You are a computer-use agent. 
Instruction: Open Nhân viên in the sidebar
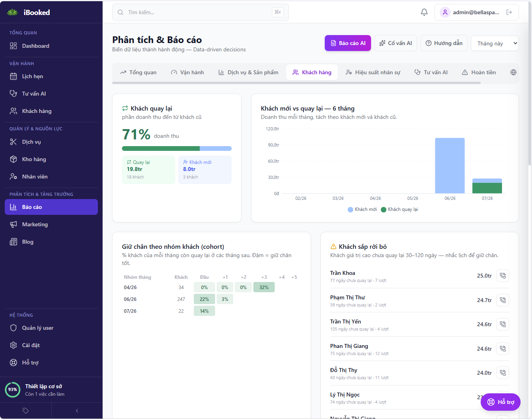[x=51, y=177]
